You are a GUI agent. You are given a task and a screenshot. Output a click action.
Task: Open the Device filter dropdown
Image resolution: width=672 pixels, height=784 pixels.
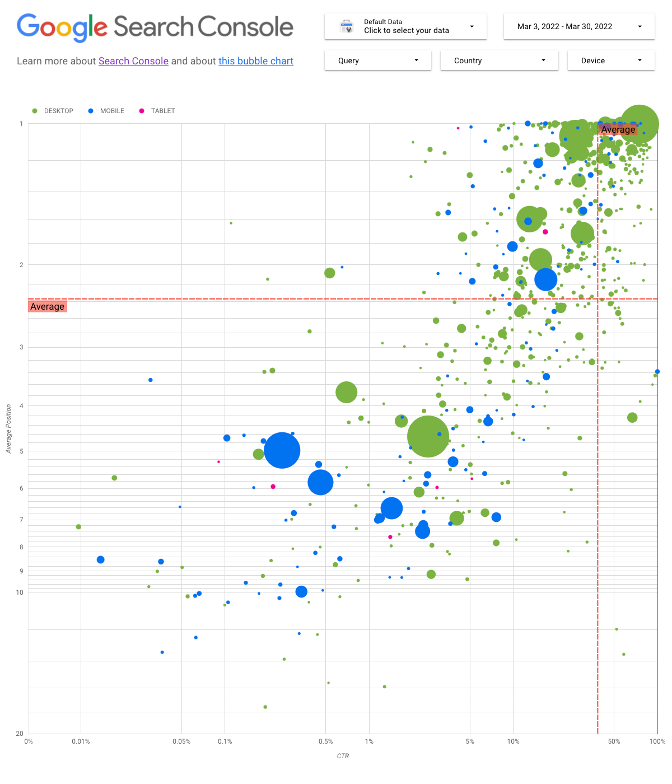click(610, 60)
